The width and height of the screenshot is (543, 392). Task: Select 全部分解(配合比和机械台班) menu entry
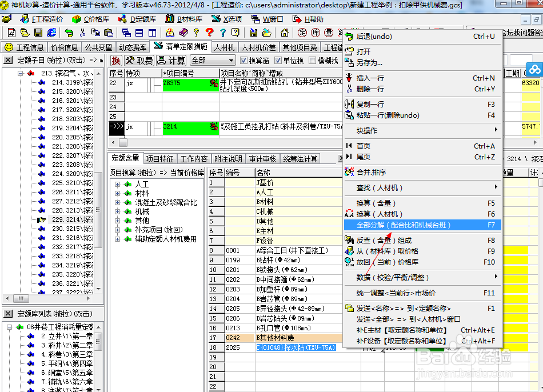click(422, 225)
